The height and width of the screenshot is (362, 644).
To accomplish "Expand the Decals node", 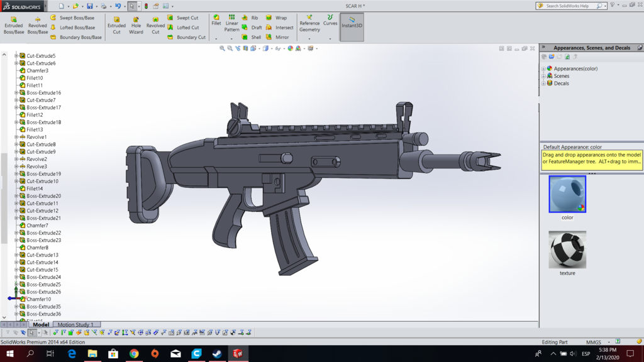I will click(x=543, y=84).
